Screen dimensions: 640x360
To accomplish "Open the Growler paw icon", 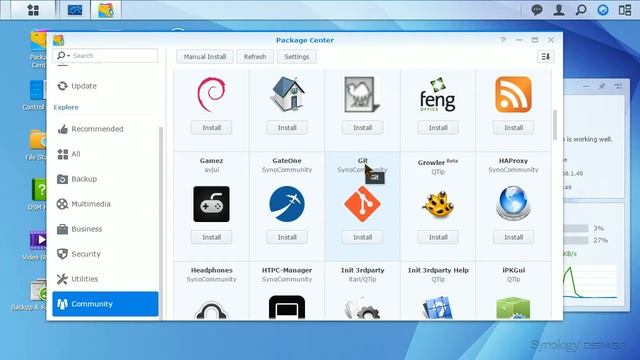I will point(438,204).
